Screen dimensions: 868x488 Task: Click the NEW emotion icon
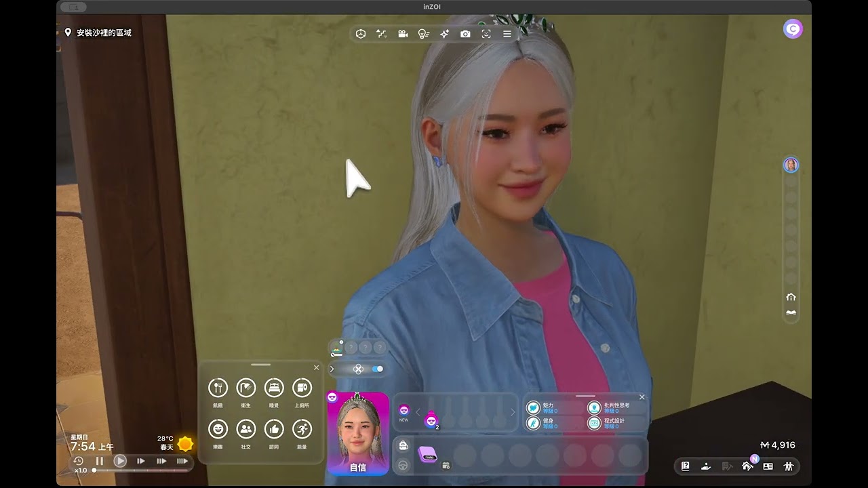(x=403, y=412)
